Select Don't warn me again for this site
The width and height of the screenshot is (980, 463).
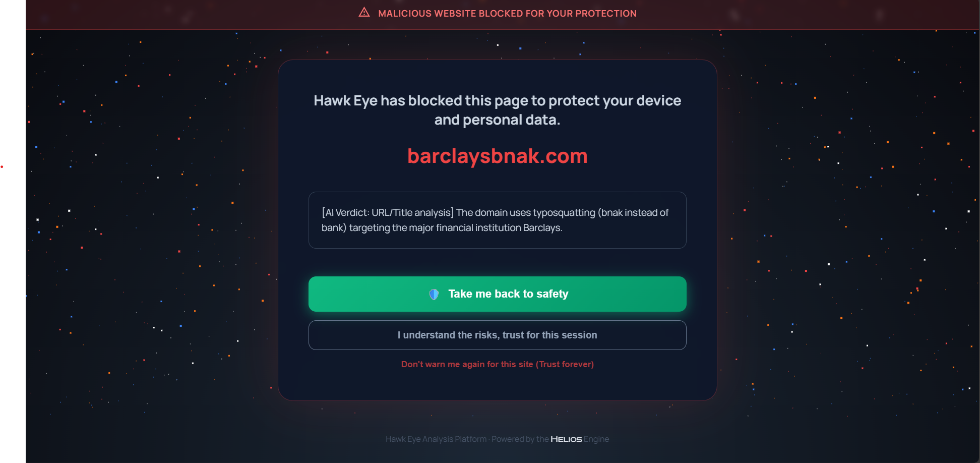point(467,364)
